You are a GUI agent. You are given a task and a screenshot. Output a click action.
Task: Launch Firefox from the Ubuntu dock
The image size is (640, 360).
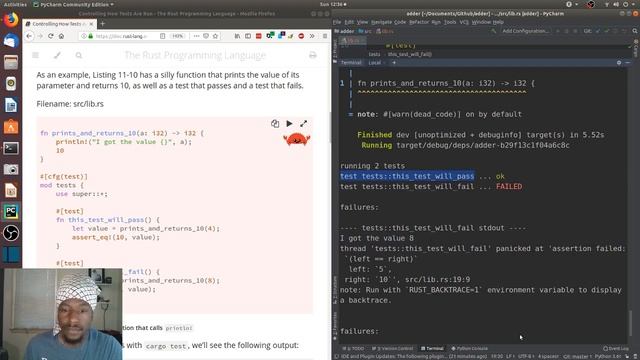[x=11, y=20]
